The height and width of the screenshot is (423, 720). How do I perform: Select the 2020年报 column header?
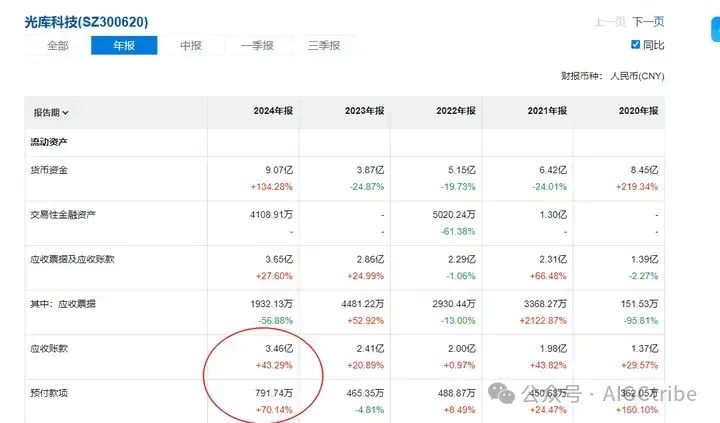(639, 111)
